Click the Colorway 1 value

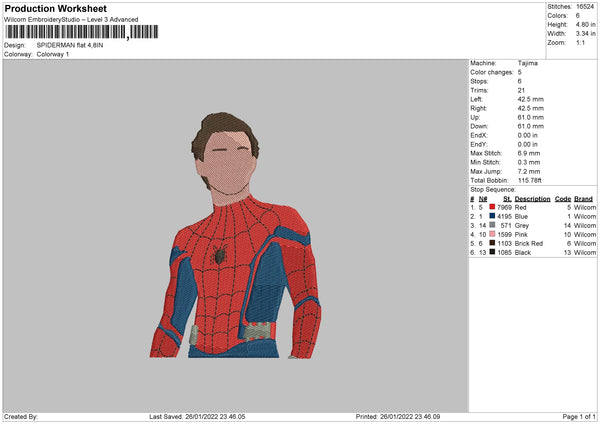53,54
